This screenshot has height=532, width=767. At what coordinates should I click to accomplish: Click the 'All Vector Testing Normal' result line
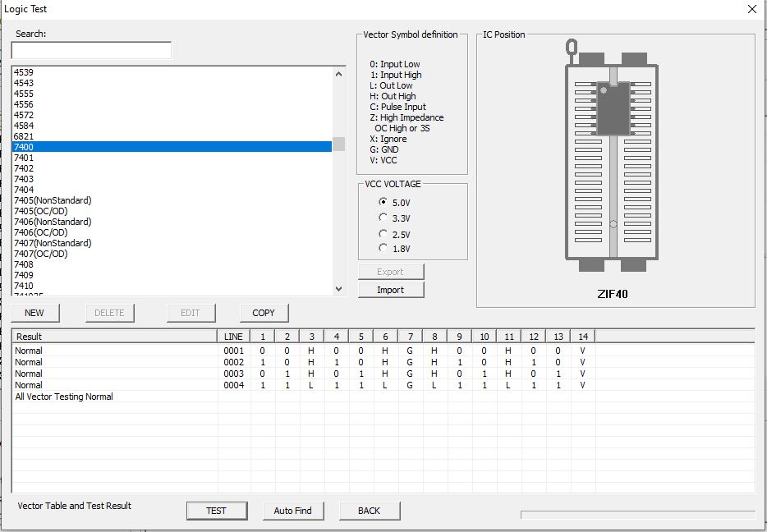click(x=64, y=397)
